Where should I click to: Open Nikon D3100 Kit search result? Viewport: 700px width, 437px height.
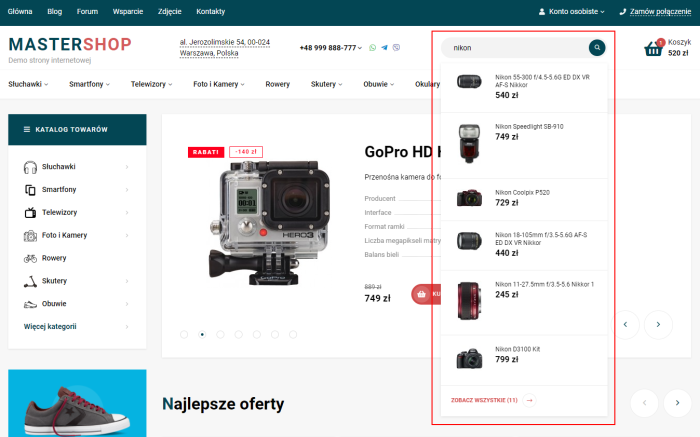coord(524,361)
